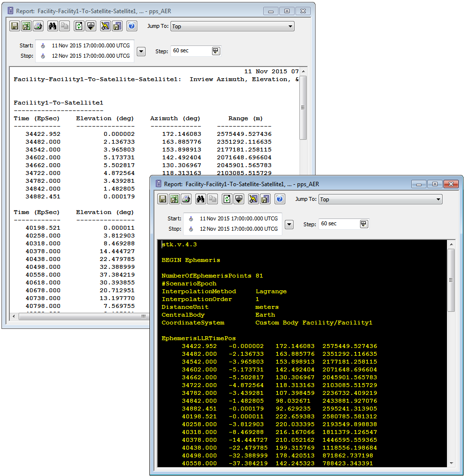Click 'Facility1-To-Satellite1' heading in back window
Screen dimensions: 466x476
click(x=59, y=103)
